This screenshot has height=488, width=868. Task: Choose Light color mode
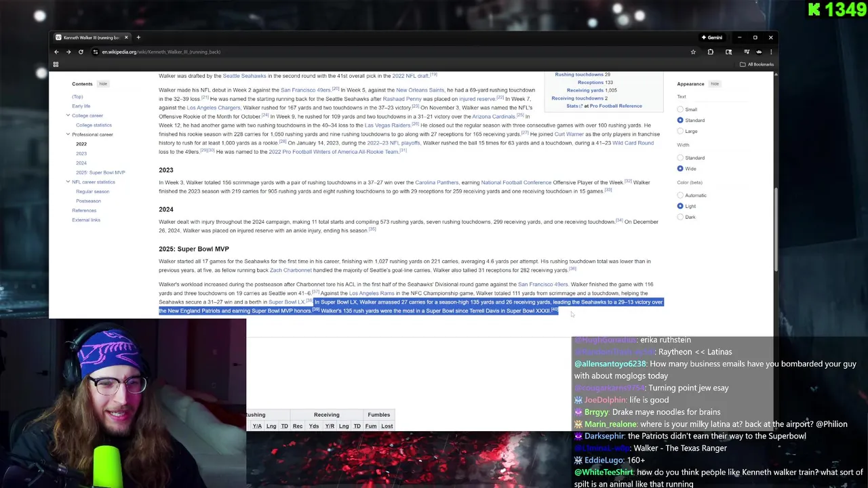click(x=680, y=206)
